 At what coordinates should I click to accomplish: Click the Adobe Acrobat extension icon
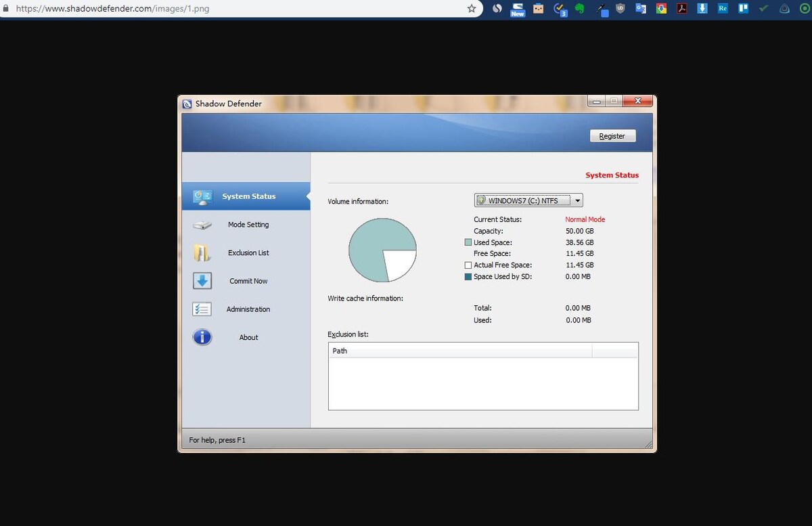click(x=682, y=9)
